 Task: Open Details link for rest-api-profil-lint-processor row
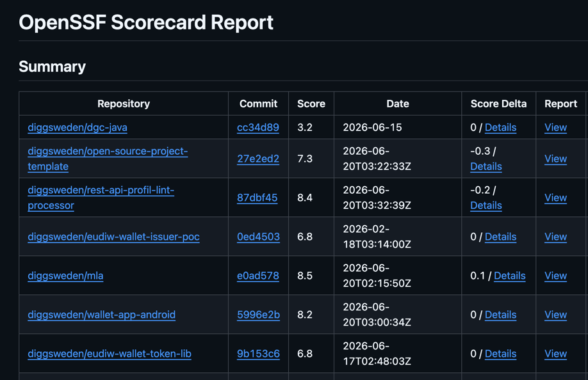tap(486, 205)
